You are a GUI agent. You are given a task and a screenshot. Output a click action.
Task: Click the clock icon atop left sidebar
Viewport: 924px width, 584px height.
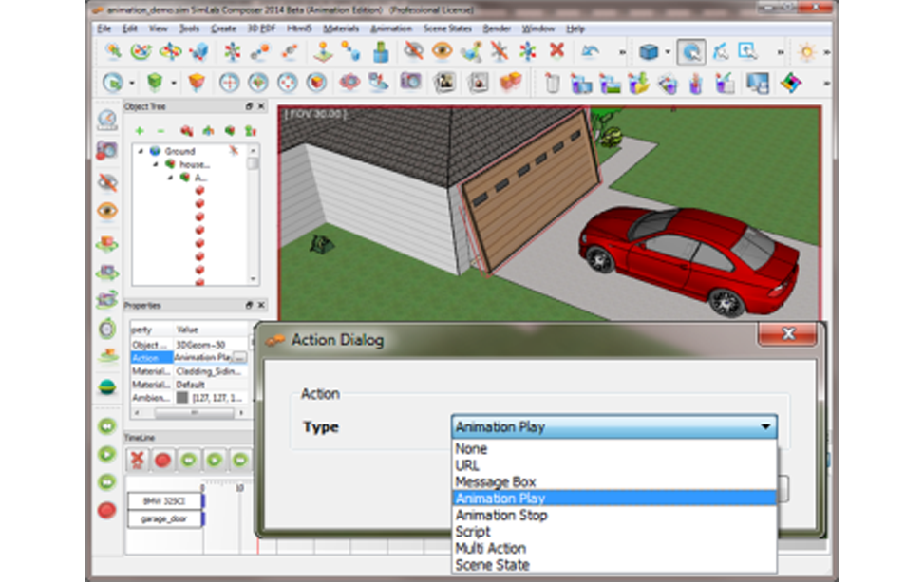(107, 120)
